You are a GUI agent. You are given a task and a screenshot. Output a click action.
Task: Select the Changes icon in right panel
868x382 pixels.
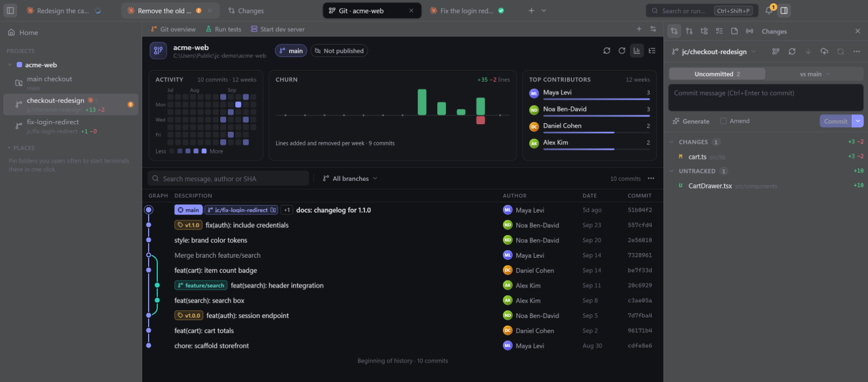pyautogui.click(x=674, y=31)
